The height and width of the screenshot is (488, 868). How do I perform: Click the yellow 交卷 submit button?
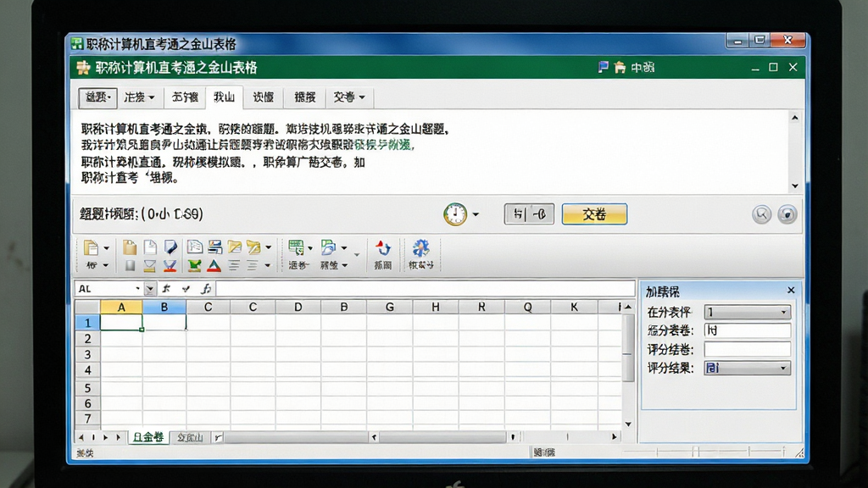pyautogui.click(x=594, y=214)
